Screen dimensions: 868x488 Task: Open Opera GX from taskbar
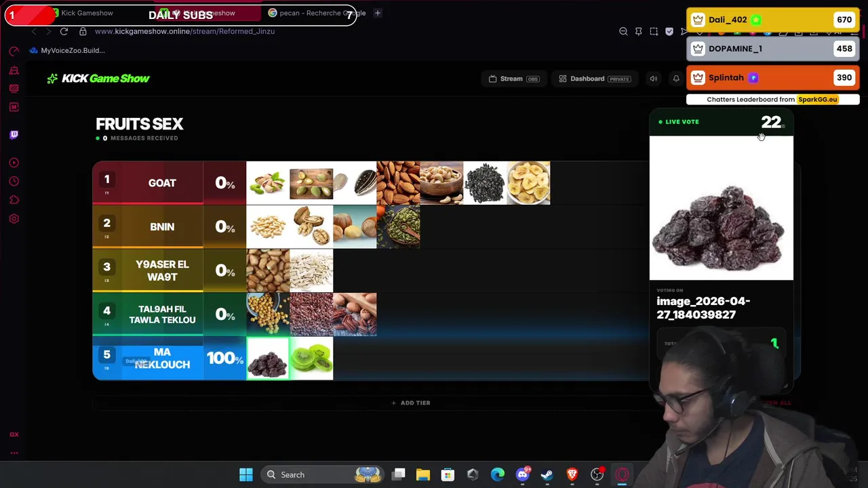click(x=622, y=474)
